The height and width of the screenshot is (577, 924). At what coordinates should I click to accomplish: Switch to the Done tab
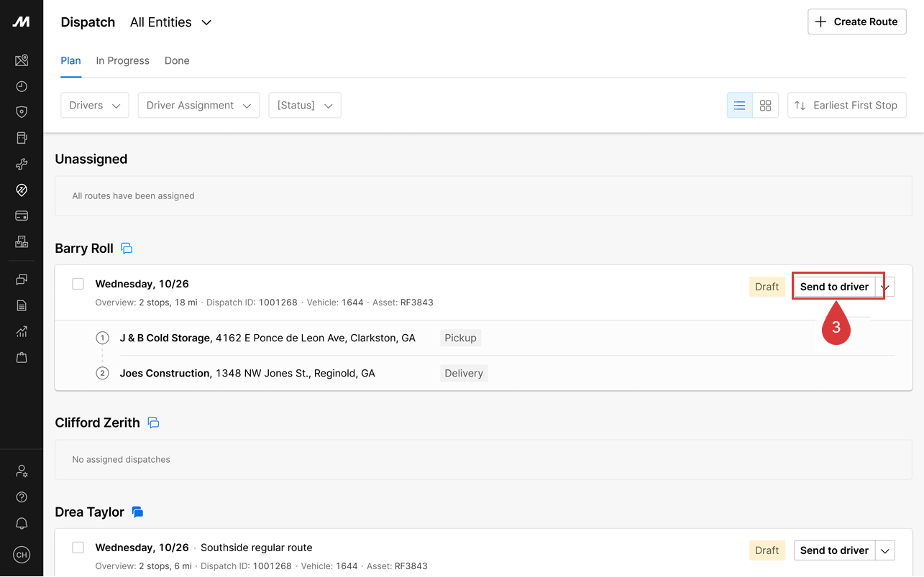[177, 61]
